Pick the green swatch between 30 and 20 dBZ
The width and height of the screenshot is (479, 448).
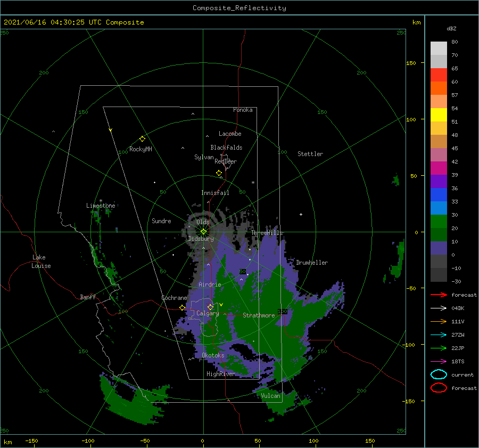point(439,222)
